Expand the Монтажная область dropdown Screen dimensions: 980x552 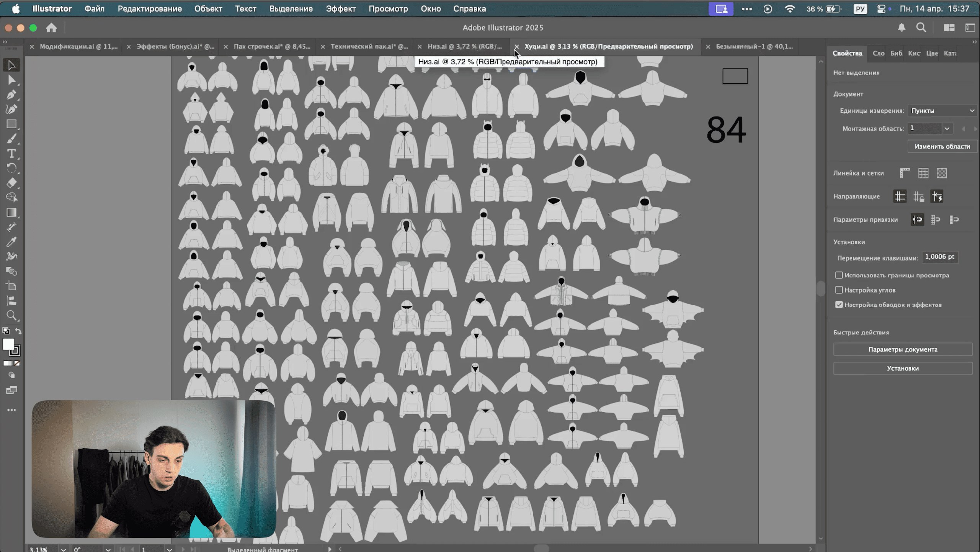coord(947,128)
